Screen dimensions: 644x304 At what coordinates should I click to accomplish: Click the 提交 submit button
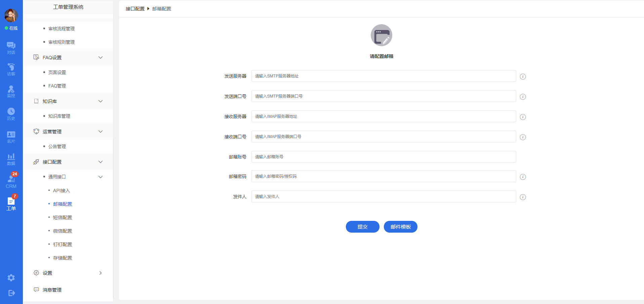362,227
